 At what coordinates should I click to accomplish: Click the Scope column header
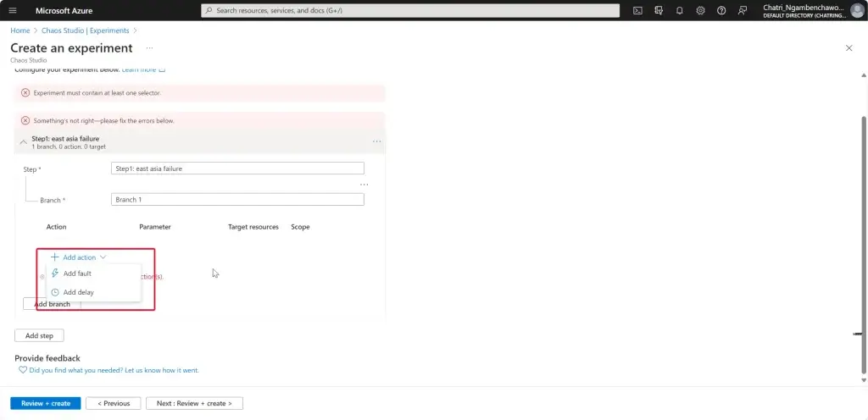click(x=301, y=227)
